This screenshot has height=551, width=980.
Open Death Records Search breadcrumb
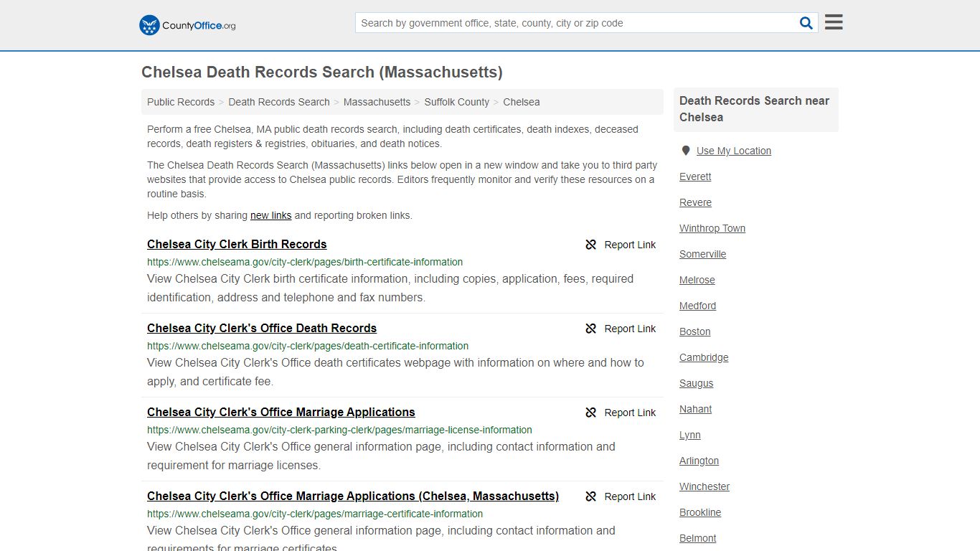point(279,102)
